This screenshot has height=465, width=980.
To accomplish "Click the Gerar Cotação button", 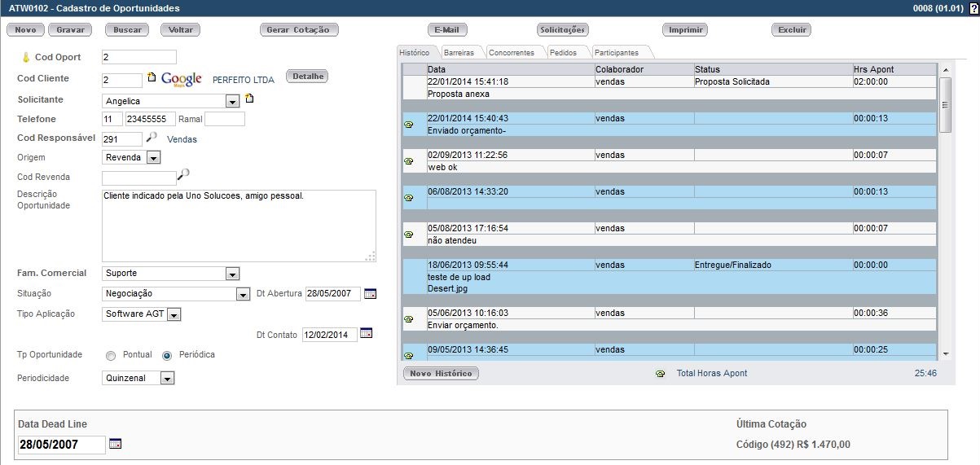I will 299,30.
